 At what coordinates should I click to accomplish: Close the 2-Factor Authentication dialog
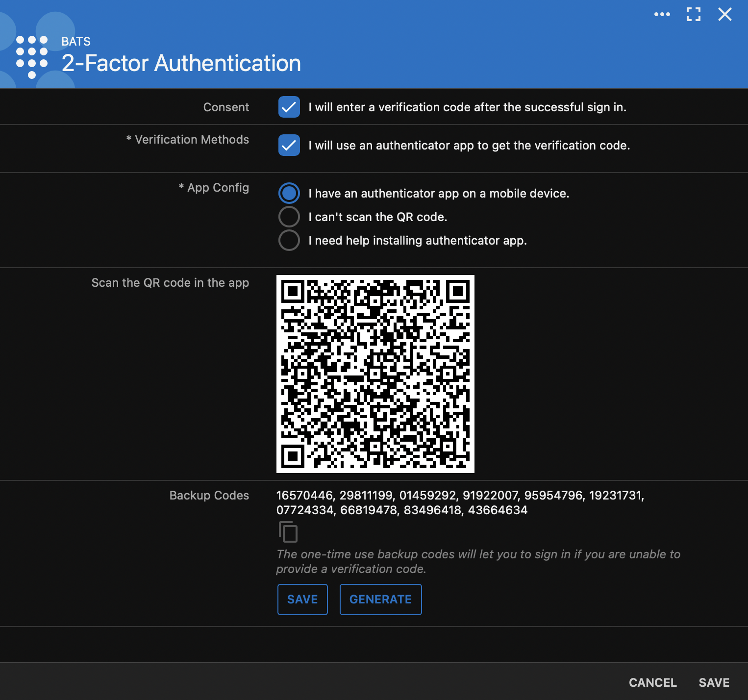click(x=724, y=14)
